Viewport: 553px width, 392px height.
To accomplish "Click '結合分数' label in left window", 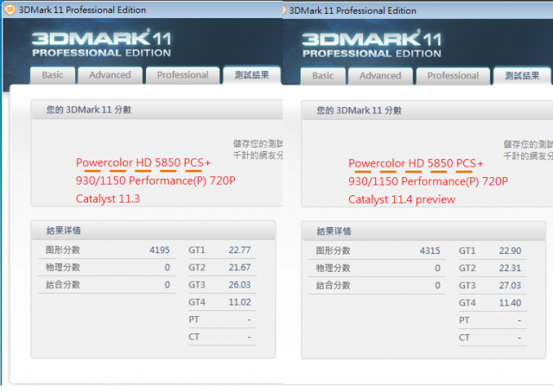I will coord(63,285).
